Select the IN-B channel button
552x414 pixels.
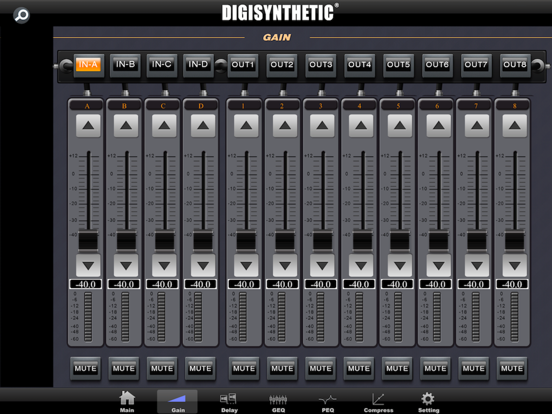point(125,65)
